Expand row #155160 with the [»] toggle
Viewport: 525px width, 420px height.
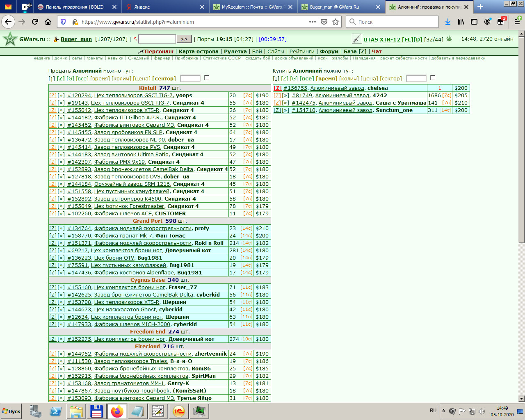[x=61, y=287]
